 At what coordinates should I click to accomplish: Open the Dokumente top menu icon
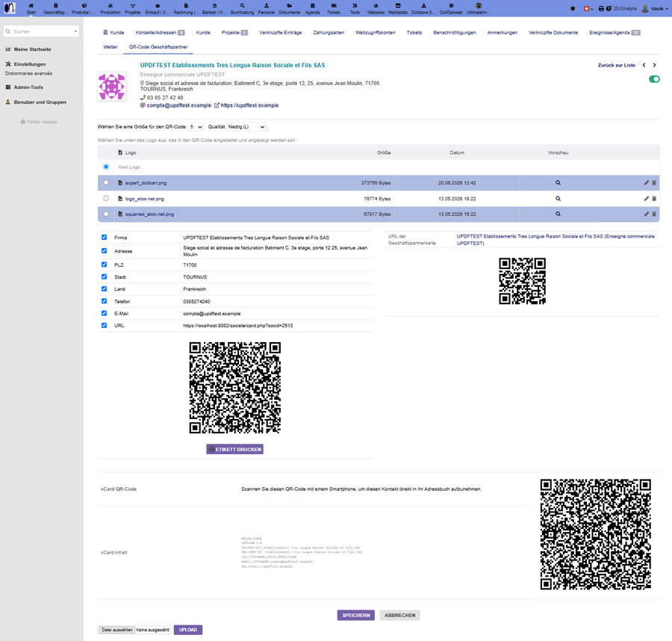coord(289,5)
